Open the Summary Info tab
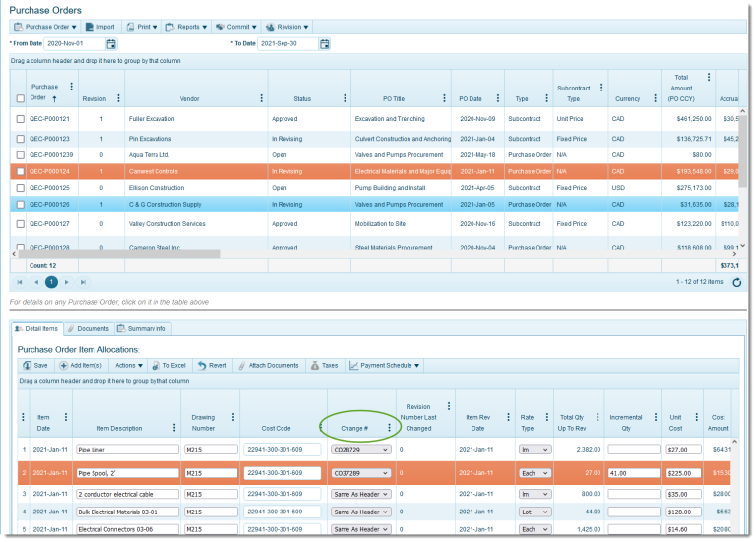 (x=142, y=328)
